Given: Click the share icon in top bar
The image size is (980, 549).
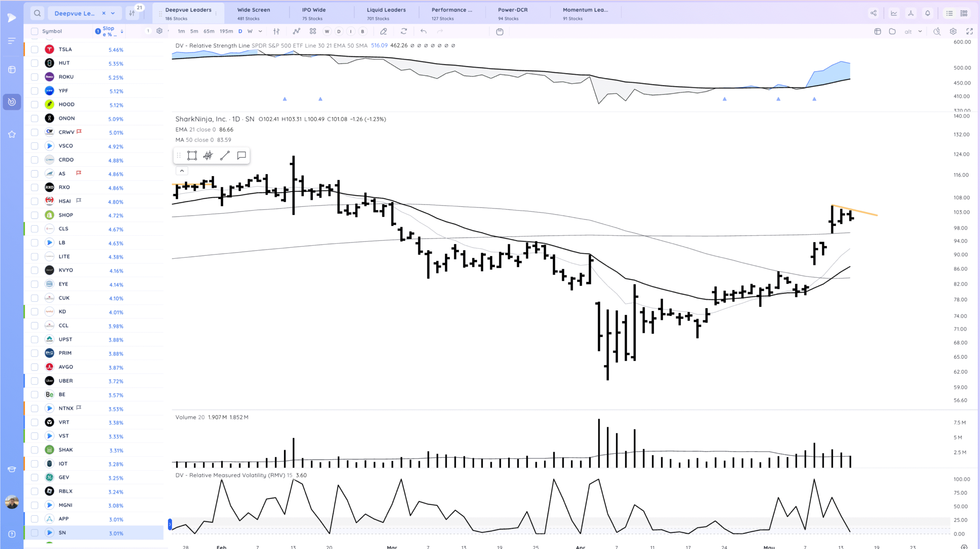Looking at the screenshot, I should (873, 13).
